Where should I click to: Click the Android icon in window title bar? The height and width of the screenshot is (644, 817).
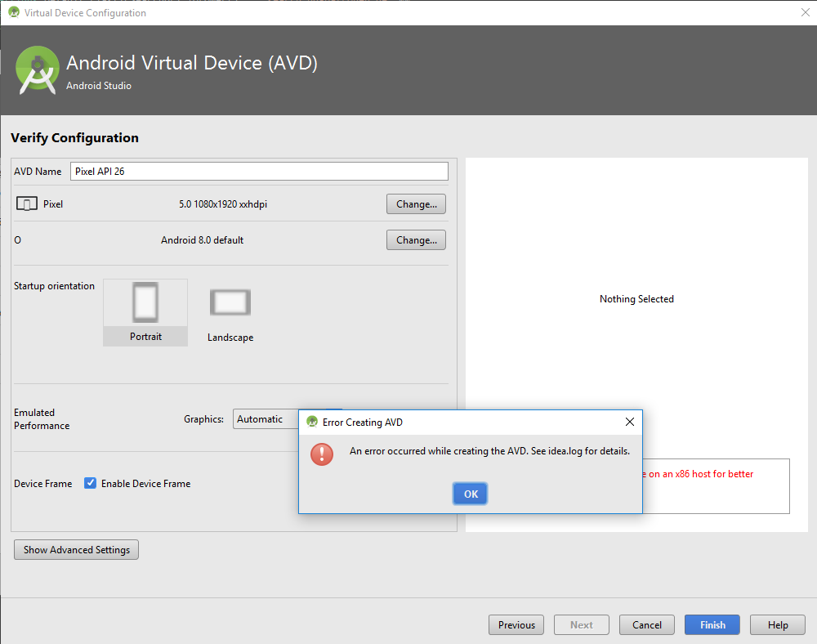[x=14, y=12]
